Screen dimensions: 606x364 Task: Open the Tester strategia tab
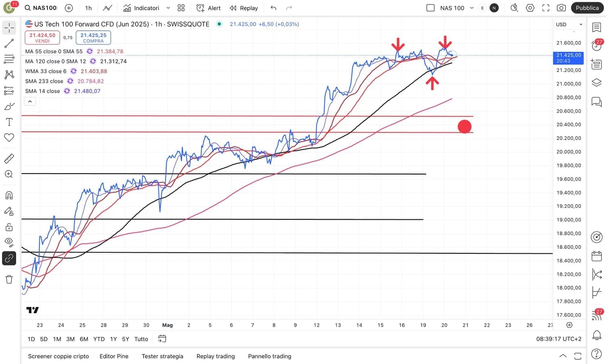[x=162, y=356]
